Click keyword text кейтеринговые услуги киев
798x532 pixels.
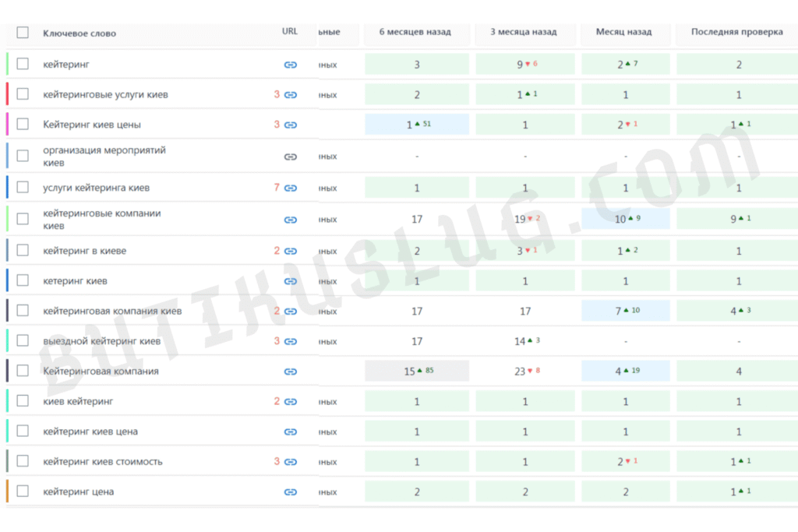pos(105,94)
